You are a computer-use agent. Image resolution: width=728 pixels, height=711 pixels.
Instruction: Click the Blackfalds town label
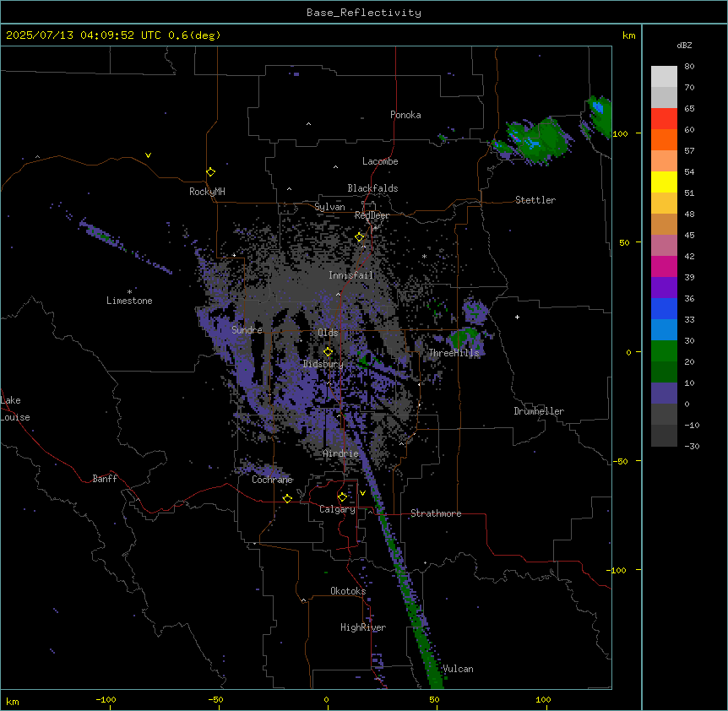click(372, 188)
